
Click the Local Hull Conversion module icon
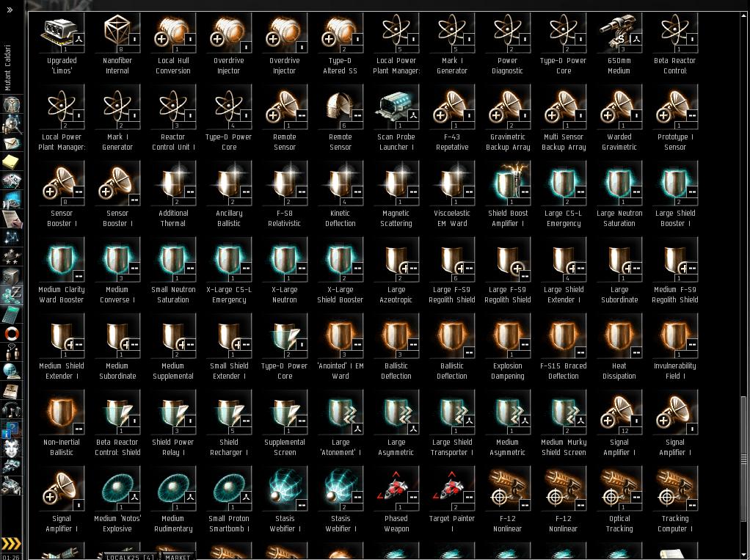tap(173, 32)
